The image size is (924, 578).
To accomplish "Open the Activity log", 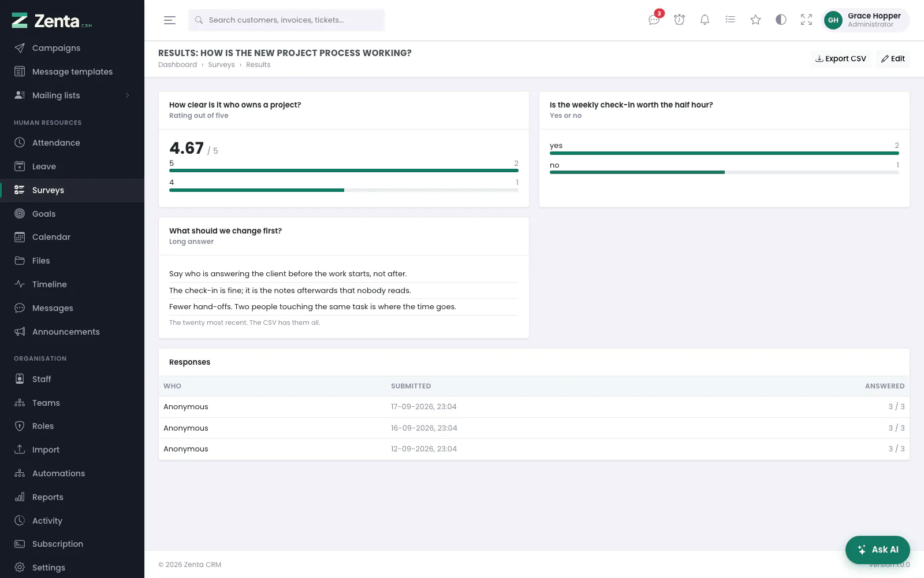I will (x=72, y=521).
